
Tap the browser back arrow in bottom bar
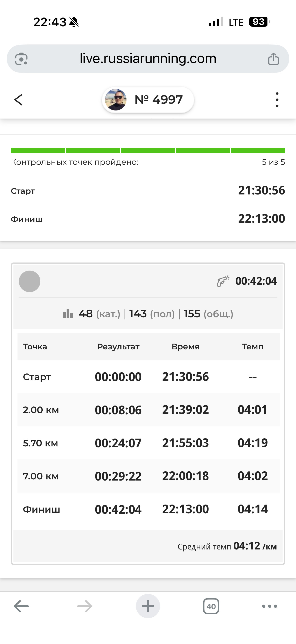[x=21, y=606]
